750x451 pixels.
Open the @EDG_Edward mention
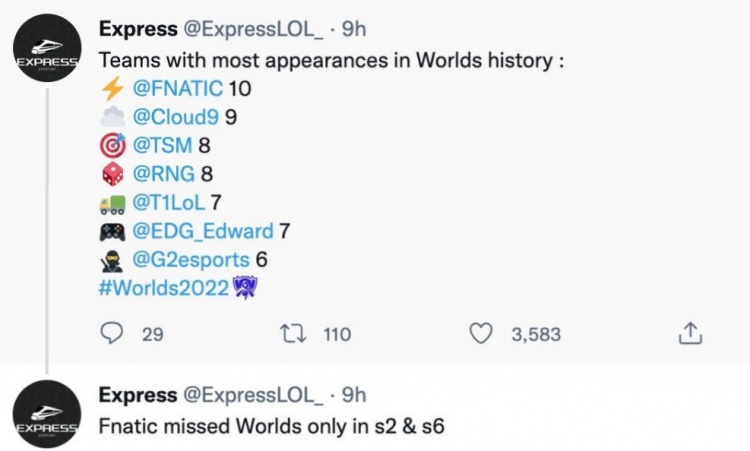203,231
